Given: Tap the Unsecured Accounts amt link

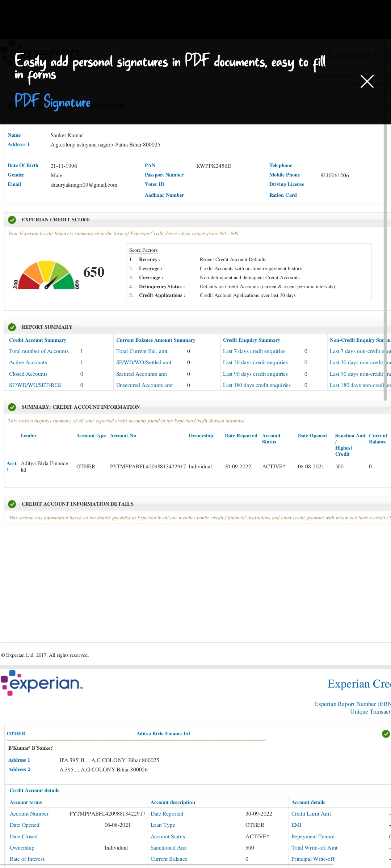Looking at the screenshot, I should 144,385.
